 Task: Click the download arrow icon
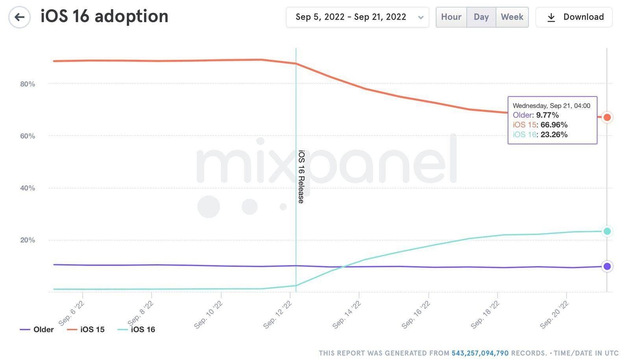(x=551, y=17)
